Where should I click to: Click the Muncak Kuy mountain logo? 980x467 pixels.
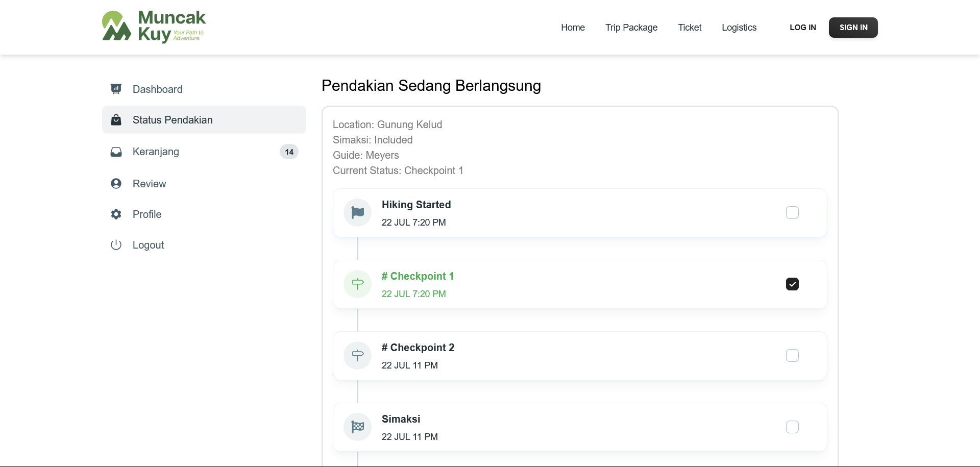click(117, 27)
